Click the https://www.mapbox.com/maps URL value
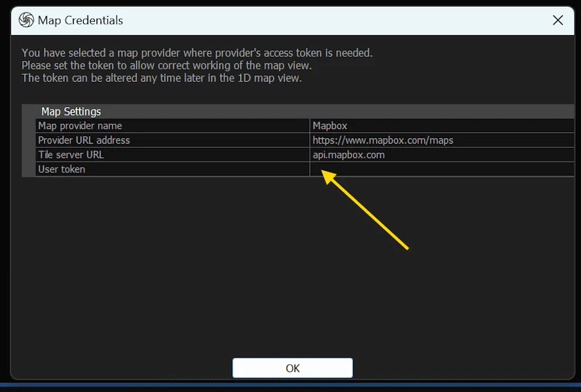The width and height of the screenshot is (581, 392). pos(383,140)
